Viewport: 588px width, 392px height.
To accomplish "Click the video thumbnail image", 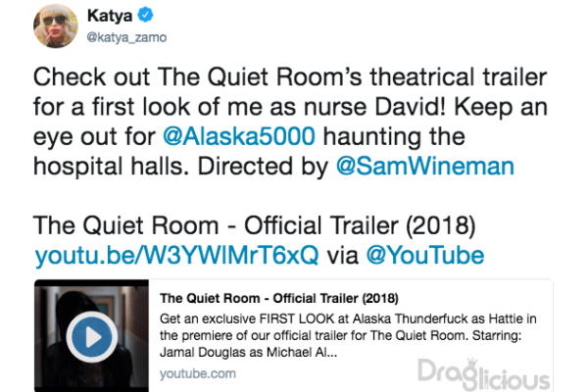I will click(91, 336).
